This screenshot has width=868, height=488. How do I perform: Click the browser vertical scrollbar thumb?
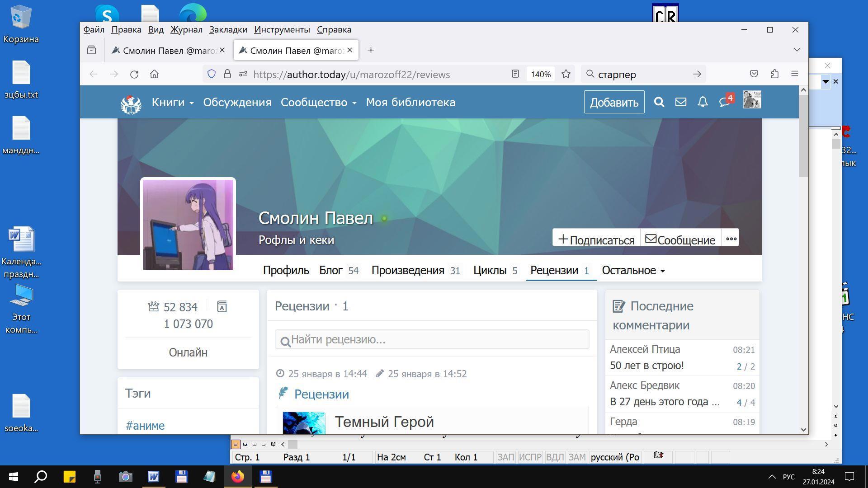(x=803, y=136)
